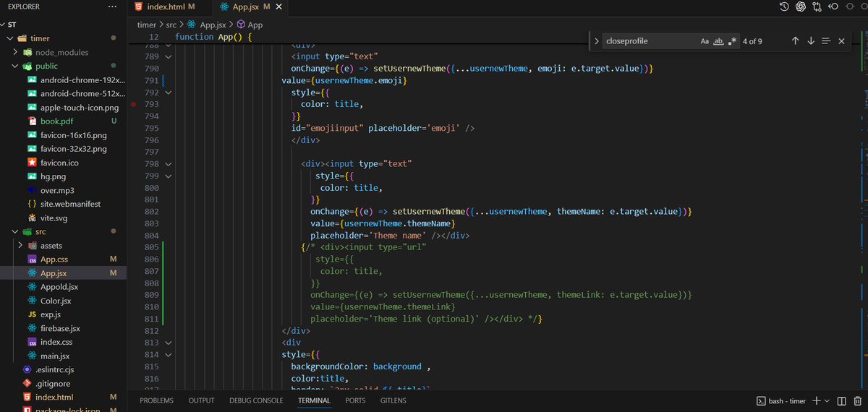Fold code at line 798 div
This screenshot has height=412, width=868.
click(x=168, y=163)
